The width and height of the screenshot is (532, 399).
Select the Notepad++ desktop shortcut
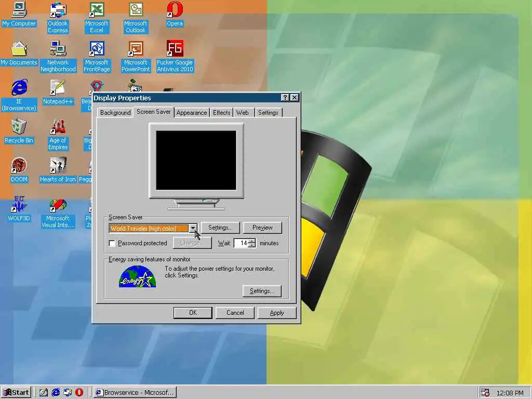(x=58, y=92)
